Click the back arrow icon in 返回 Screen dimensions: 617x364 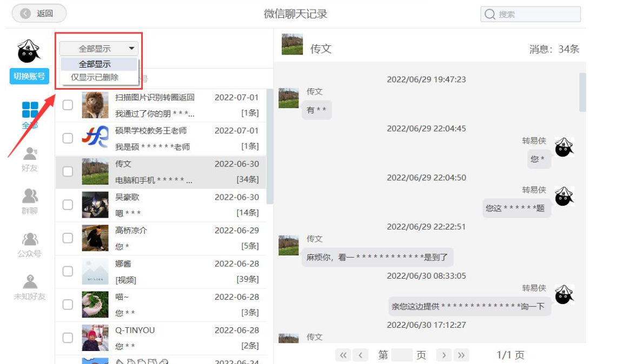[x=25, y=14]
